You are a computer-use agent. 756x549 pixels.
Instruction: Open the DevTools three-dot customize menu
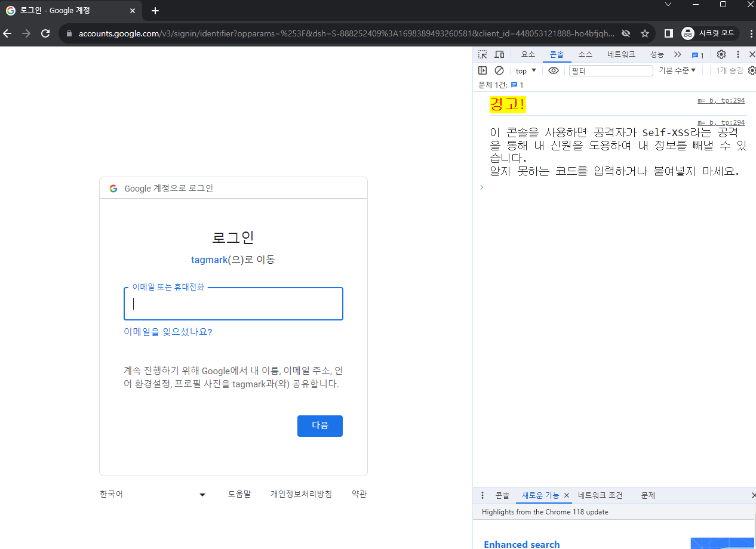click(x=738, y=54)
